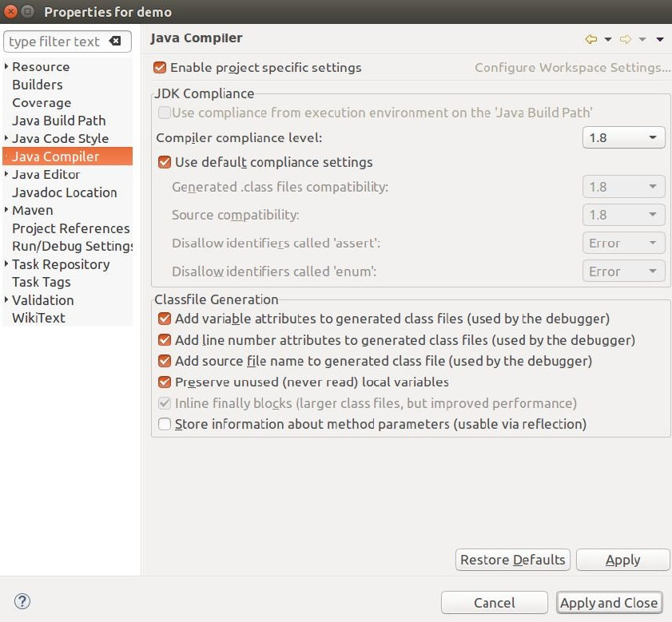Expand the Maven tree node
This screenshot has width=672, height=622.
(x=7, y=211)
